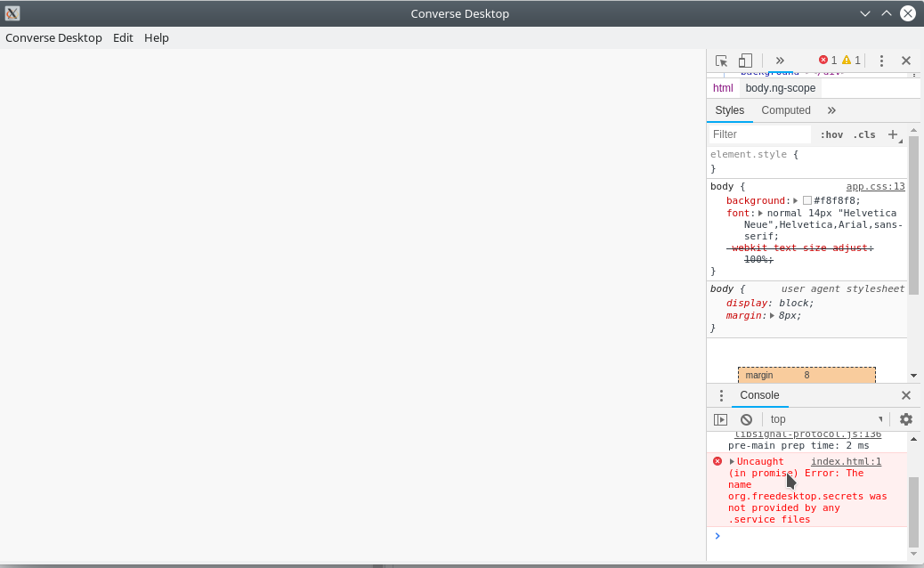Select the body.ng-scope breadcrumb item
924x568 pixels.
click(x=781, y=87)
